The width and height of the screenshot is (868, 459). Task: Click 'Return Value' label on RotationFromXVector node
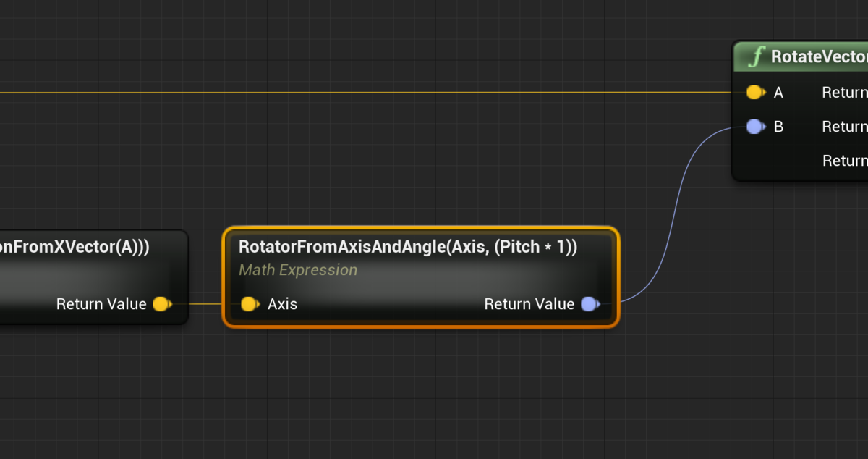point(101,304)
